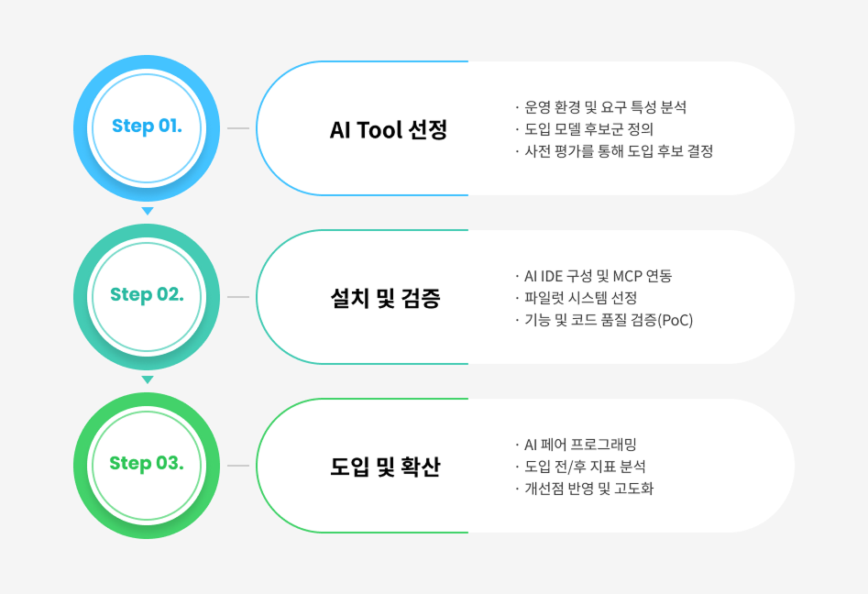Click the connector line beside Step 01
This screenshot has height=594, width=868.
click(238, 128)
